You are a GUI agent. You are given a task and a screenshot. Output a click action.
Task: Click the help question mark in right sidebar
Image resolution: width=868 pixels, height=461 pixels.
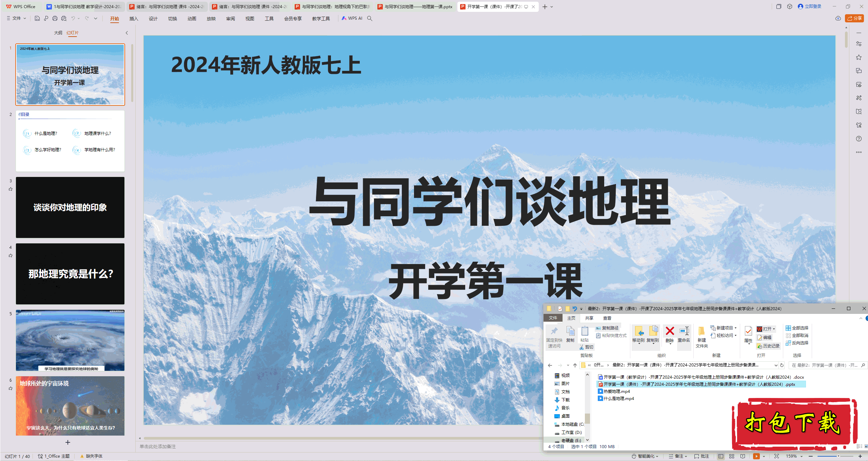[x=859, y=139]
